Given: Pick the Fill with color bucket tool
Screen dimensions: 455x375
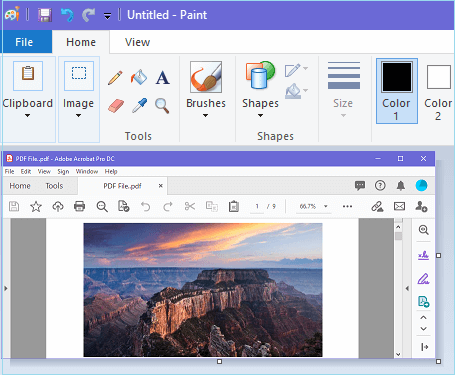Looking at the screenshot, I should pyautogui.click(x=139, y=77).
